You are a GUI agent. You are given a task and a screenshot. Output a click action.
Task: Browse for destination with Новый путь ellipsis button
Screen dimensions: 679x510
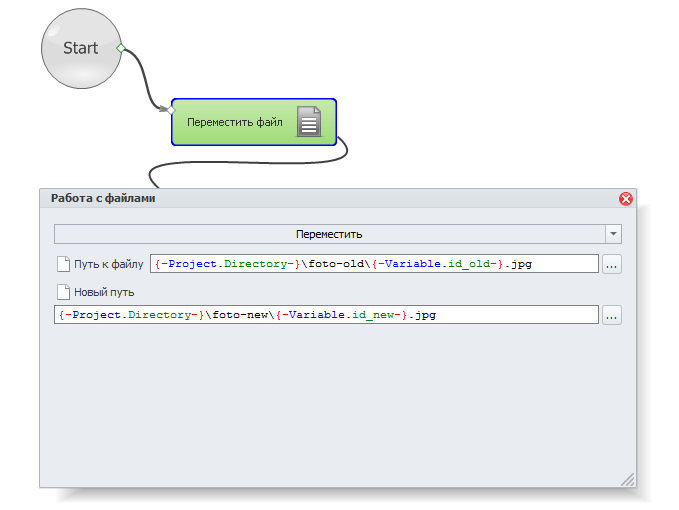(612, 315)
